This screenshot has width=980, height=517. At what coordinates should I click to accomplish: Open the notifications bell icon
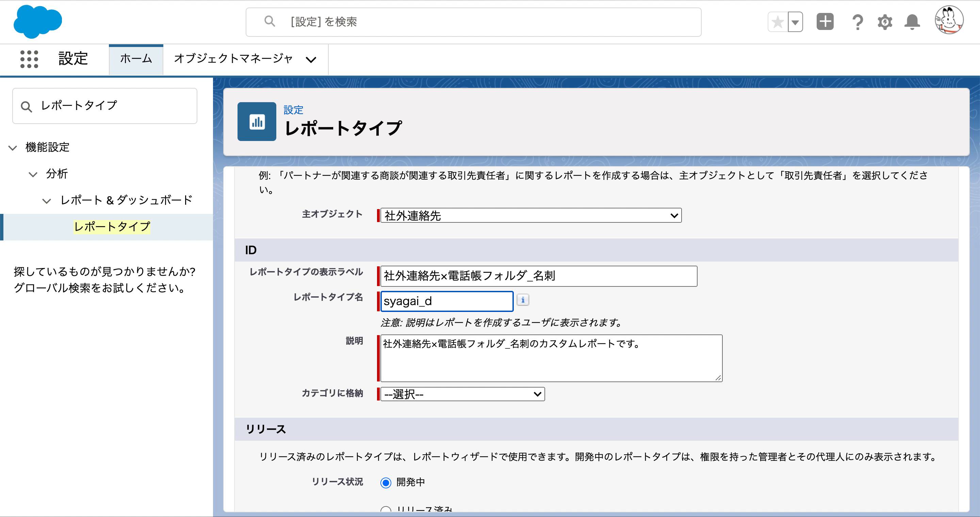912,22
